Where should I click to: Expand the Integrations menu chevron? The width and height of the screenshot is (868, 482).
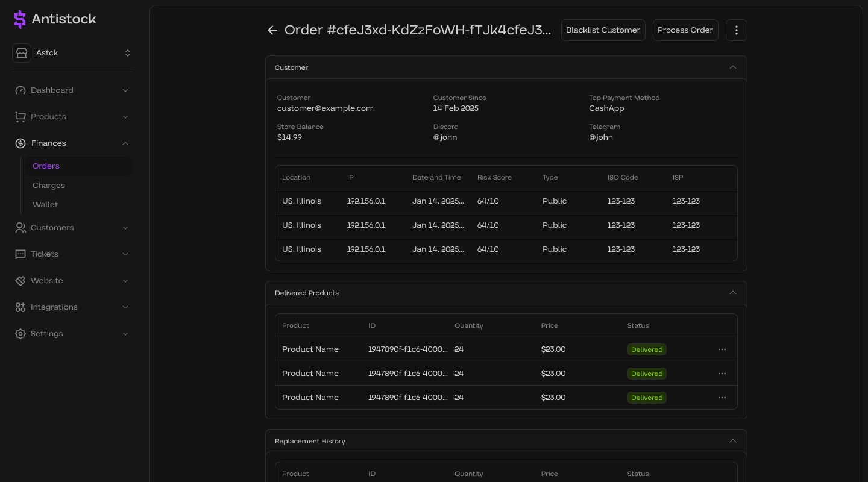pyautogui.click(x=125, y=307)
